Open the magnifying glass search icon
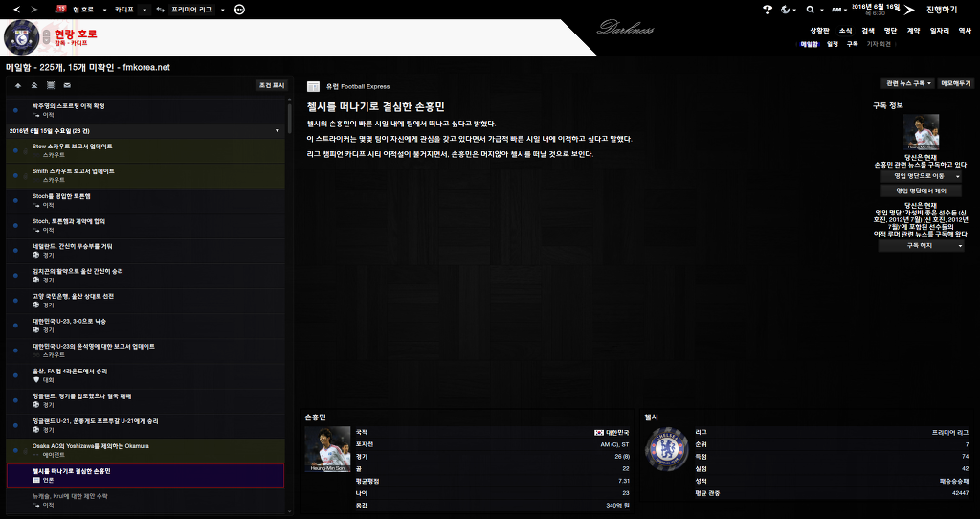 810,10
